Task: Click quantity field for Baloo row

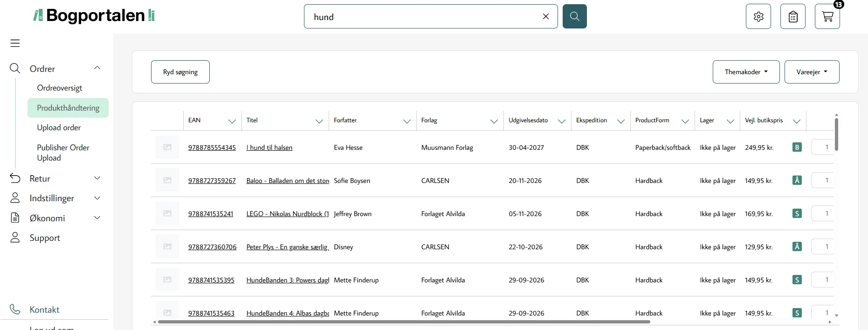Action: pyautogui.click(x=822, y=180)
